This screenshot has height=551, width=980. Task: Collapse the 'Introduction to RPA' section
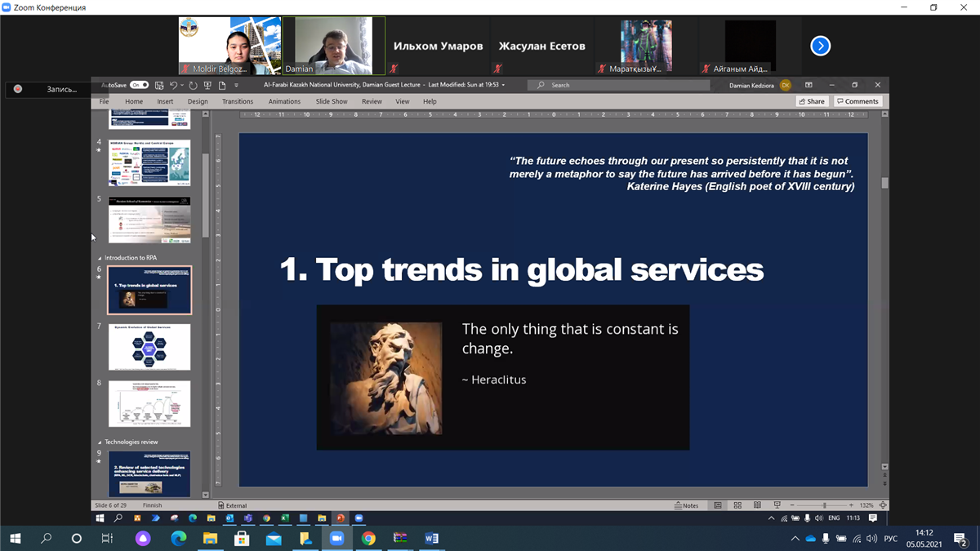point(100,258)
